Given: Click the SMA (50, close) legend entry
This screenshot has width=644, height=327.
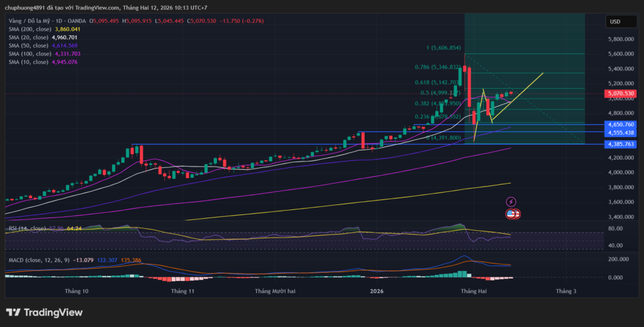Looking at the screenshot, I should pyautogui.click(x=27, y=45).
